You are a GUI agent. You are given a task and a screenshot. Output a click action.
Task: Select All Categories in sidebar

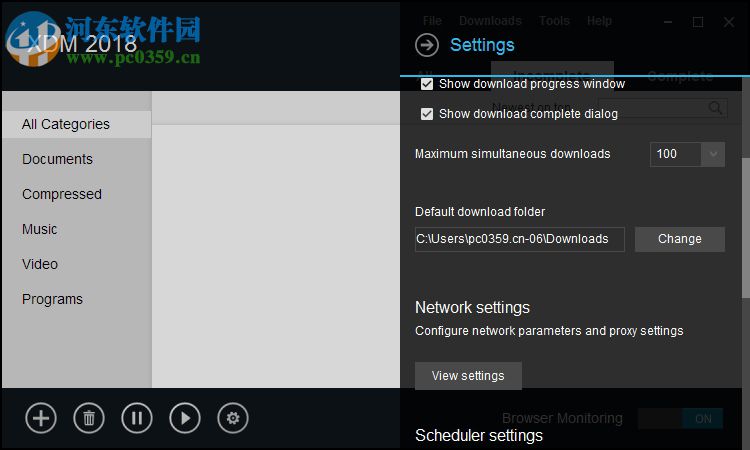point(77,124)
